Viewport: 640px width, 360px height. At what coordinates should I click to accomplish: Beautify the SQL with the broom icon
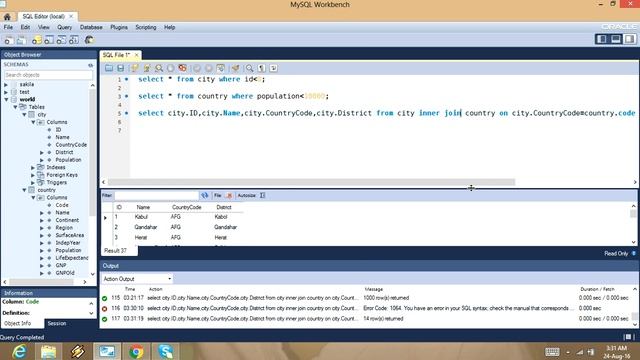point(236,68)
